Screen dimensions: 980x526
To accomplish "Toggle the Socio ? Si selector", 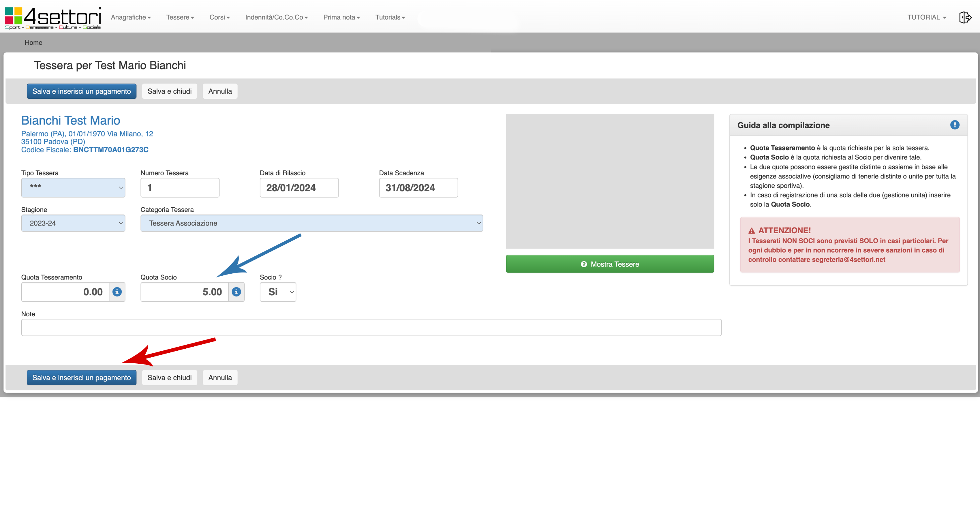I will [278, 292].
